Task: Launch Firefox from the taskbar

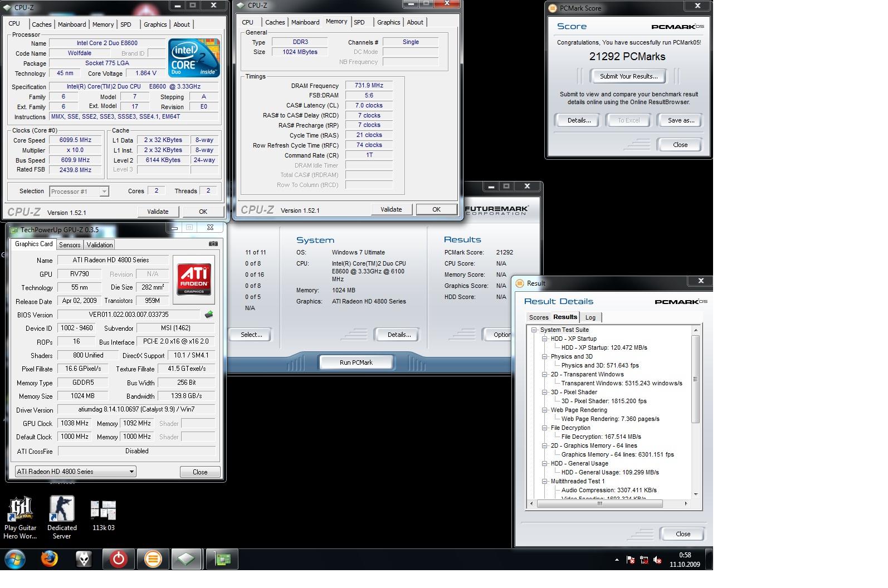Action: 50,558
